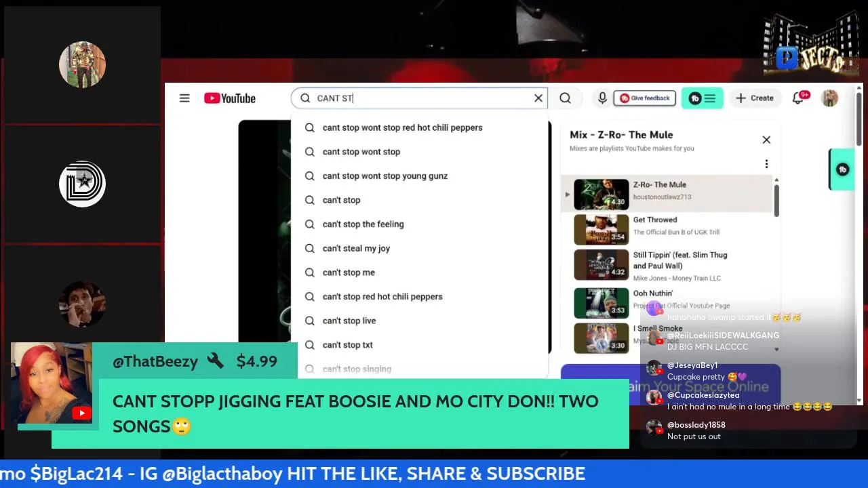Click the playlist scroll up arrow
This screenshot has width=868, height=488.
tap(776, 180)
